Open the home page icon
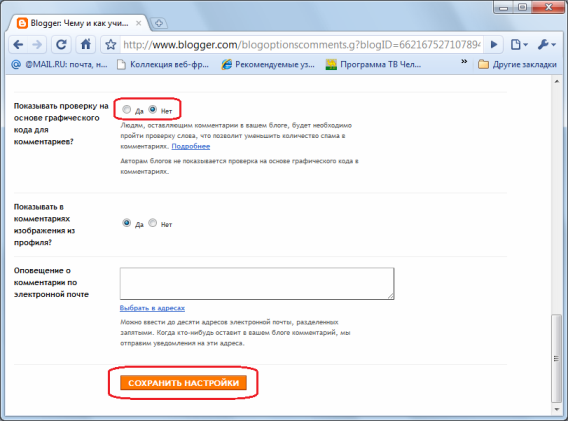This screenshot has width=568, height=421. coord(85,45)
